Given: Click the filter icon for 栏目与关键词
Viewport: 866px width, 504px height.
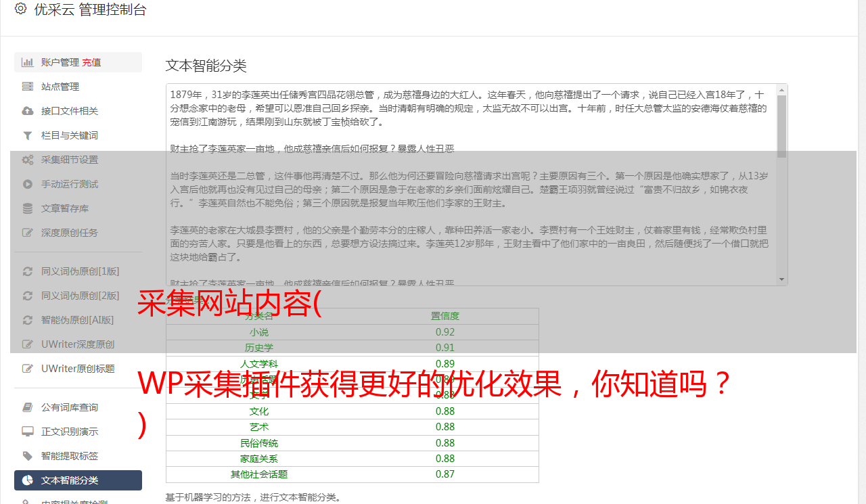Looking at the screenshot, I should tap(28, 135).
